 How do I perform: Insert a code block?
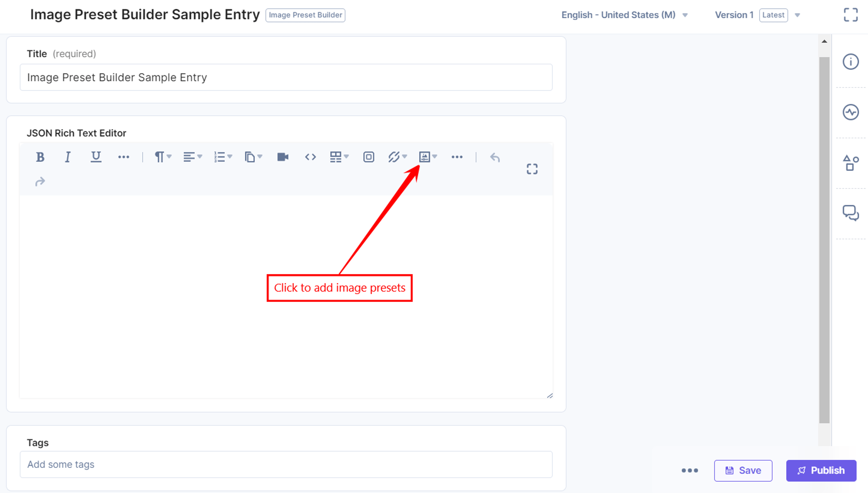click(310, 157)
